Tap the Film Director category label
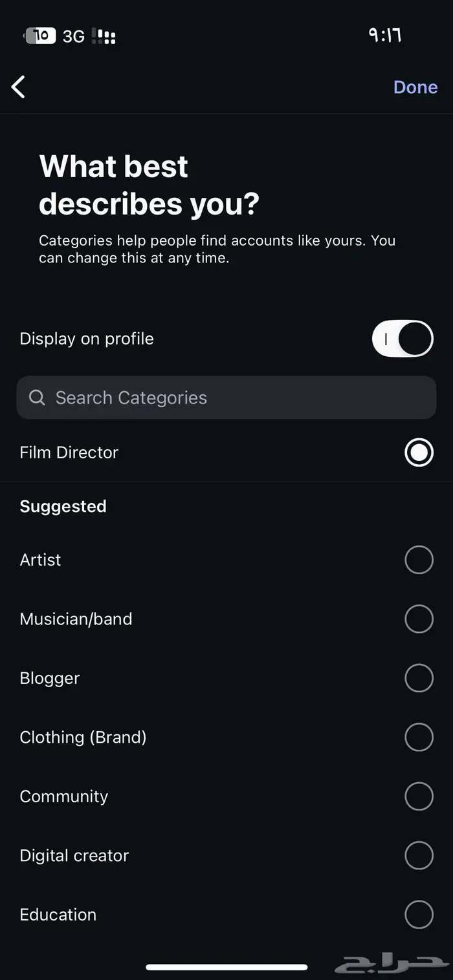453x980 pixels. point(69,453)
